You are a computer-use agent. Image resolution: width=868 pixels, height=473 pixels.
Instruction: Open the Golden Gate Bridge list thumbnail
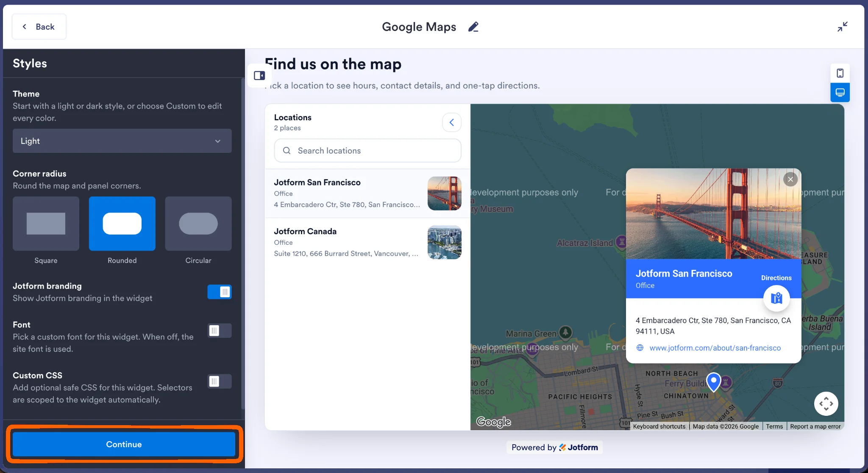(x=445, y=194)
